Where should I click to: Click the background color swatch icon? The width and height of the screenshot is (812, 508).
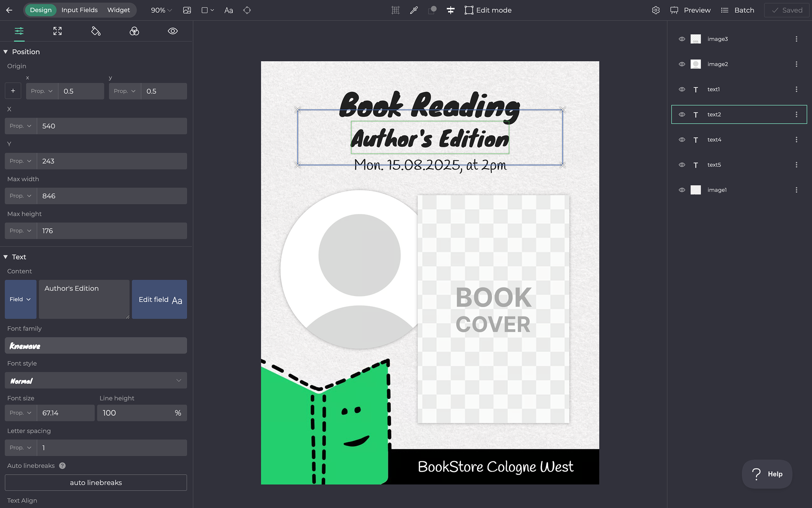coord(432,10)
